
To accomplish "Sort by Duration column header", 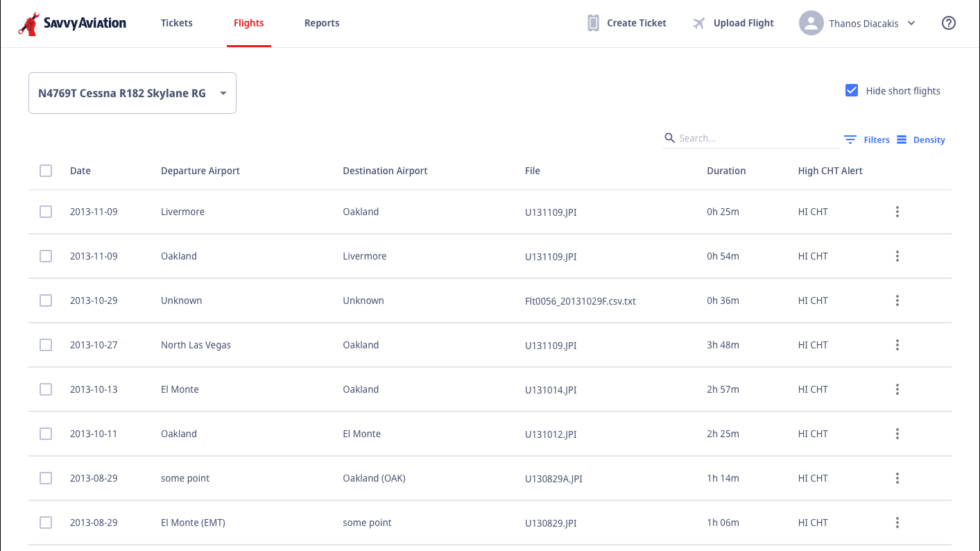I will [x=726, y=171].
